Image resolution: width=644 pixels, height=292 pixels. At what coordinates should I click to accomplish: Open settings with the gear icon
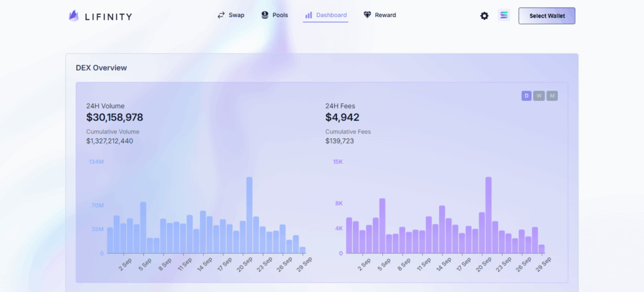484,16
